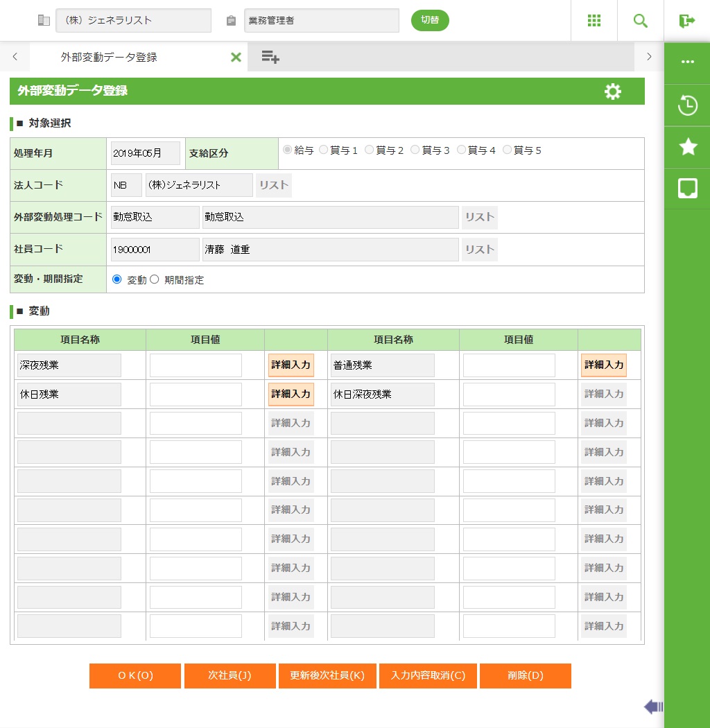Screen dimensions: 710x728
Task: Close the 外部変動データ登録 tab
Action: pos(236,58)
